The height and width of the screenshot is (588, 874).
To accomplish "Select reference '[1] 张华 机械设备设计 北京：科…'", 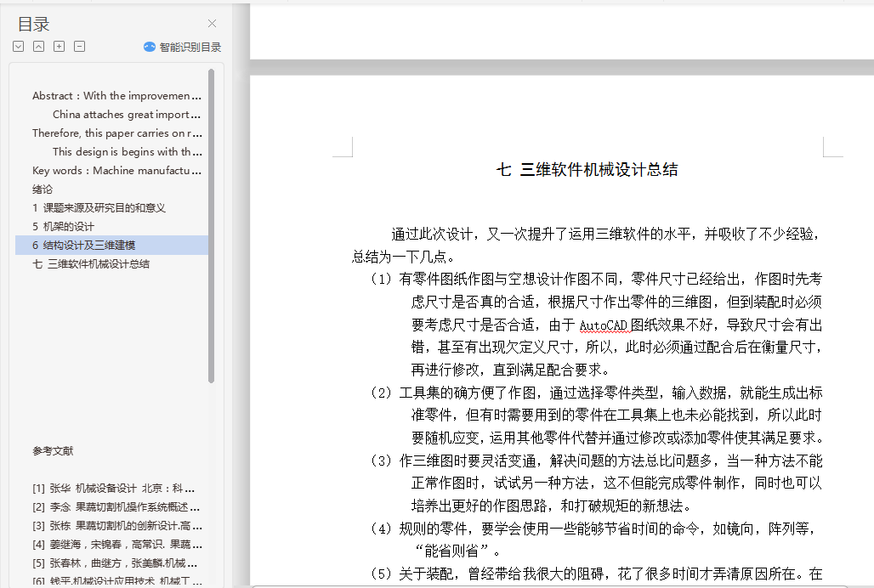I will click(113, 489).
